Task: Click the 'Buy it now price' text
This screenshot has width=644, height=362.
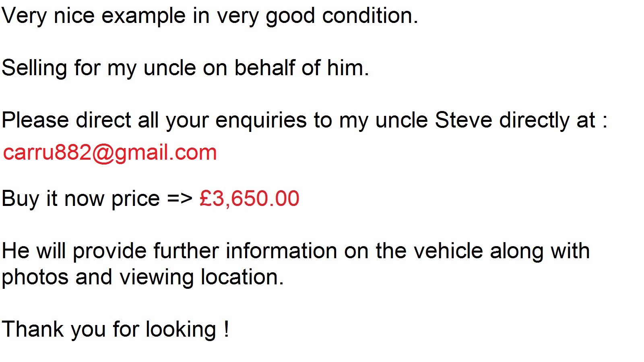Action: tap(81, 199)
